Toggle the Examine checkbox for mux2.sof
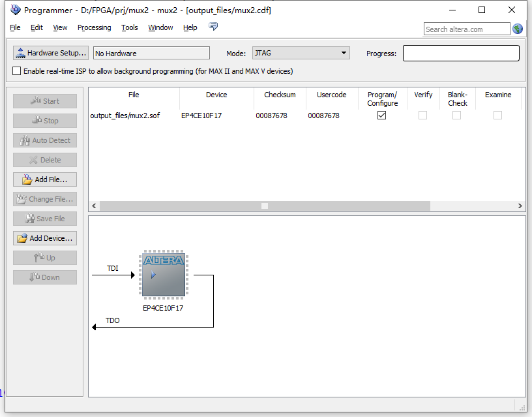Screen dimensions: 532x417 497,116
